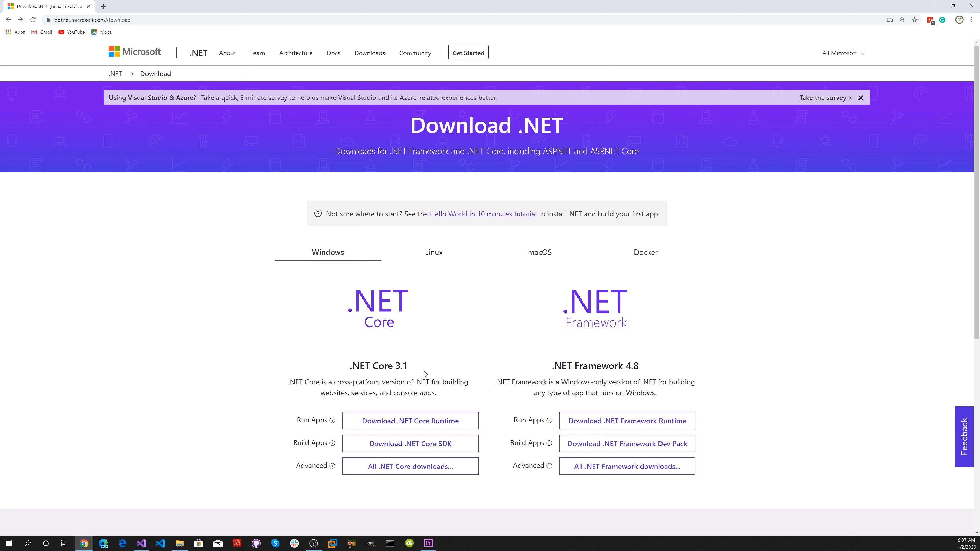Open All .NET Core downloads
Screen dimensions: 980x551
click(x=410, y=466)
